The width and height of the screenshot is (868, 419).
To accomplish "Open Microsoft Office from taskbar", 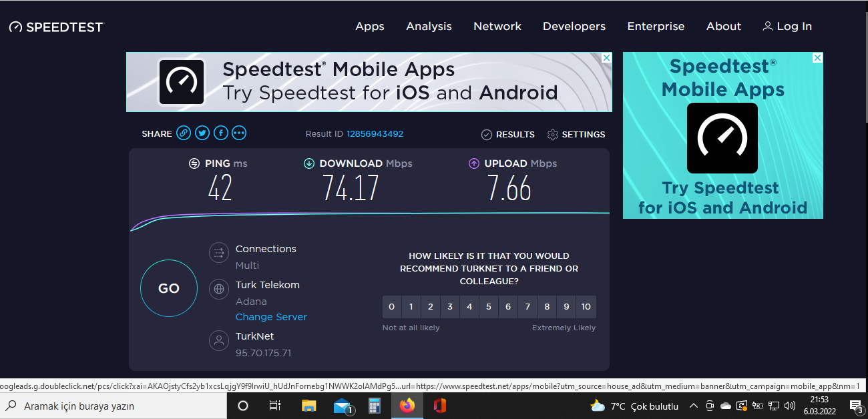I will 439,406.
